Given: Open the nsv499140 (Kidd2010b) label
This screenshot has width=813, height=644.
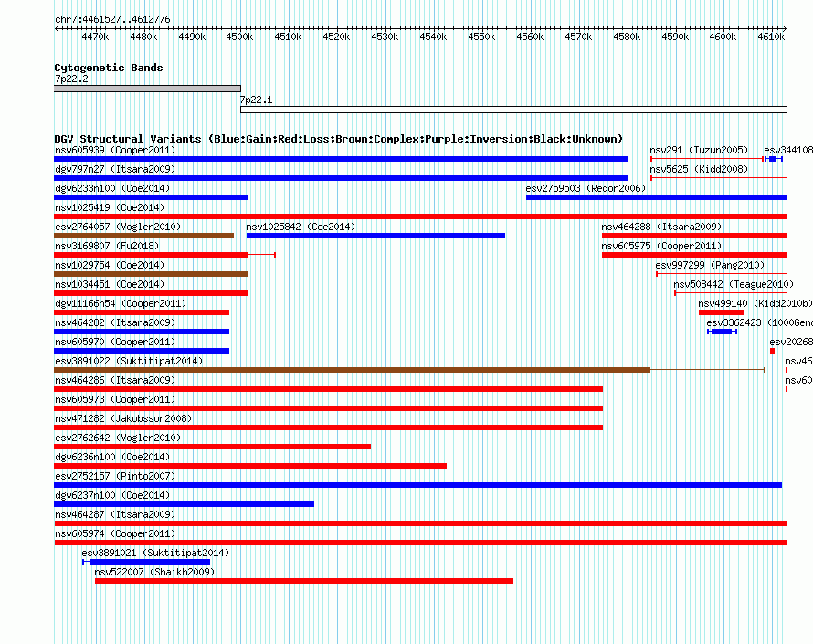Looking at the screenshot, I should 755,304.
